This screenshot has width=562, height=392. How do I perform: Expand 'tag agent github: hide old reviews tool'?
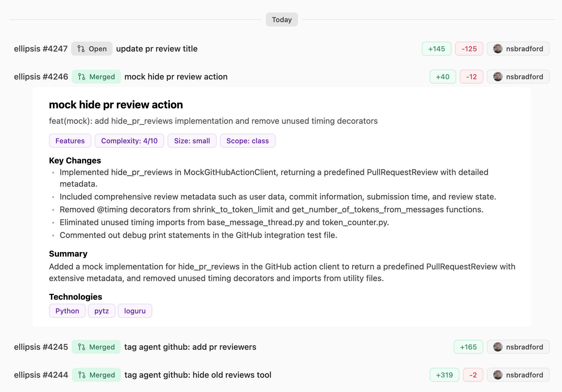pos(198,375)
